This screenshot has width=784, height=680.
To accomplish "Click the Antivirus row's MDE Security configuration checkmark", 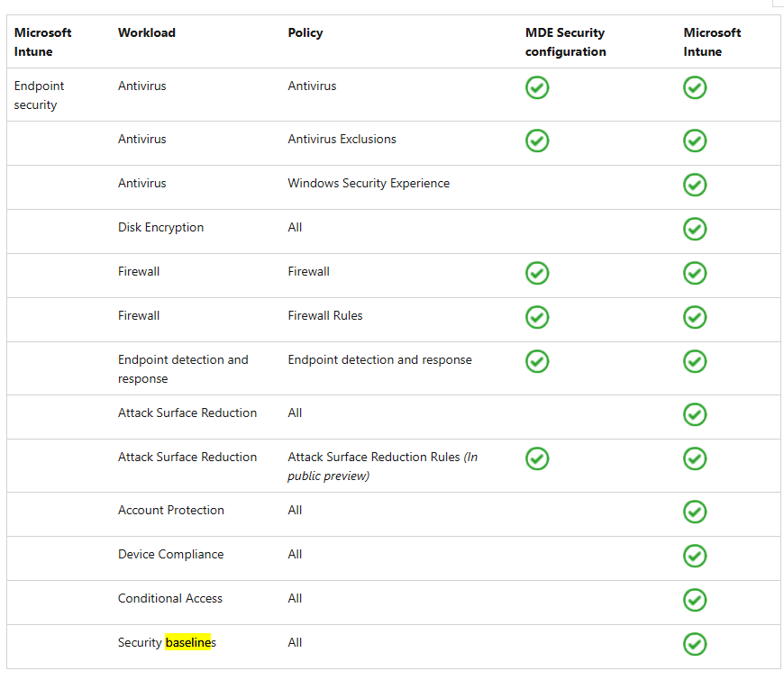I will point(537,87).
